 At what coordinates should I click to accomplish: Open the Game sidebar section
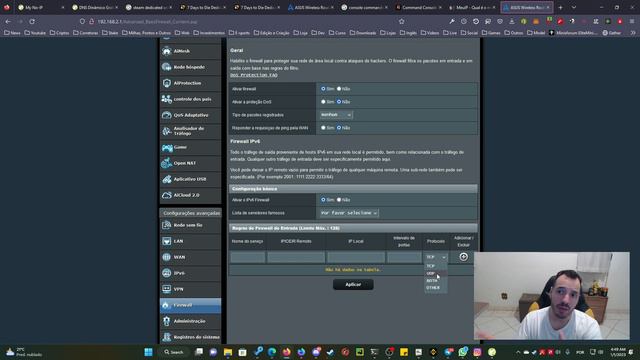(190, 147)
